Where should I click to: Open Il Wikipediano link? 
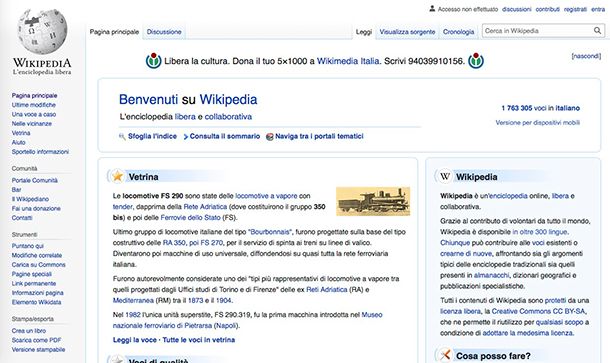tap(30, 199)
